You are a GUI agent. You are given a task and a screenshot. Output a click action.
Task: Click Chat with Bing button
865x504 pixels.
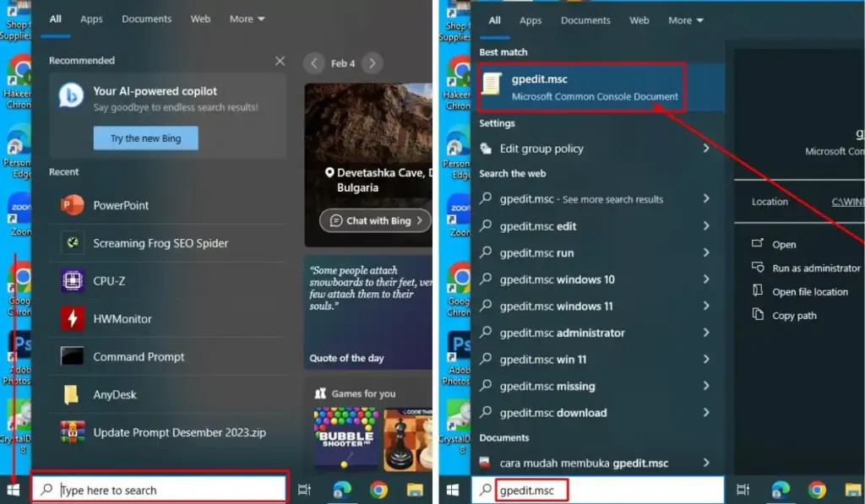[x=375, y=220]
